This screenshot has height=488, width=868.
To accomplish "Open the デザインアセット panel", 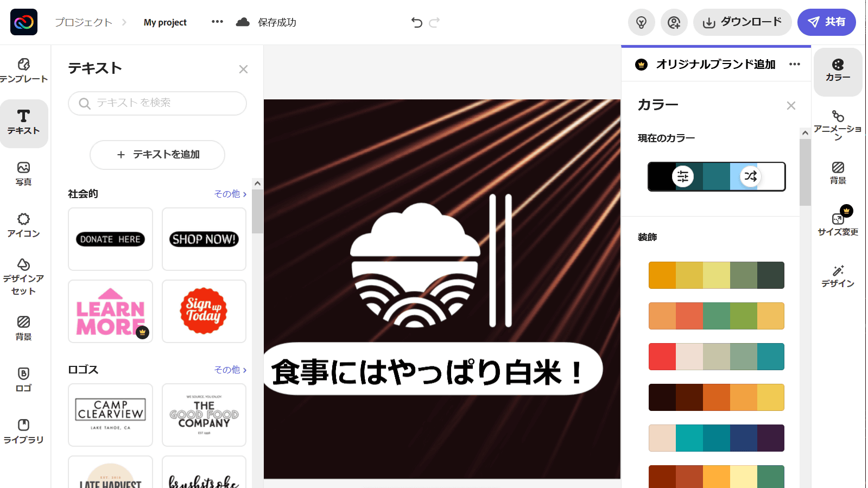I will coord(24,277).
